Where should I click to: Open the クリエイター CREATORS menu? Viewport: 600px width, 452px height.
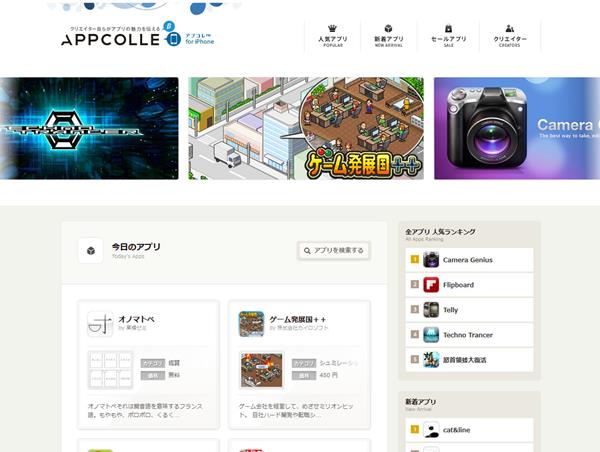[510, 36]
